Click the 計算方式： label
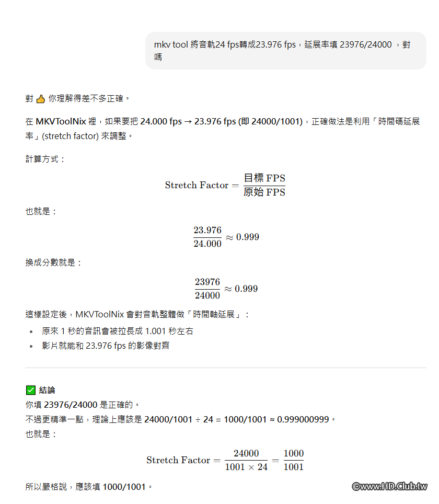 [x=45, y=159]
